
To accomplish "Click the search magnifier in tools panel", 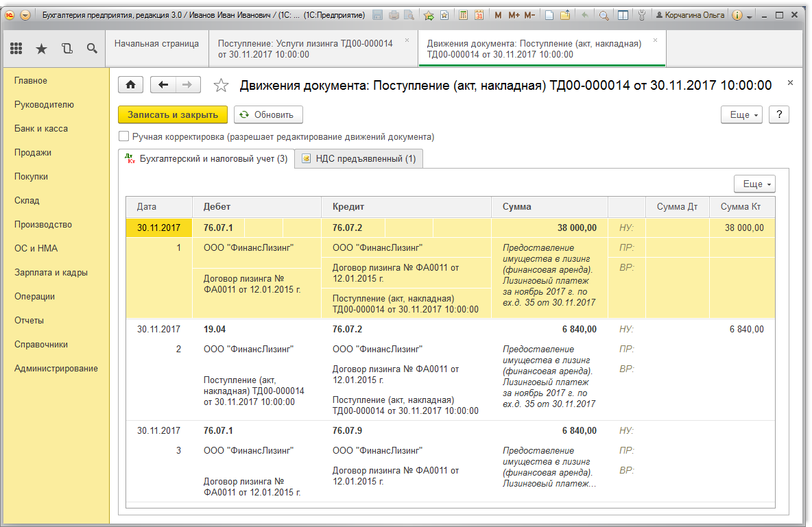I will coord(92,49).
